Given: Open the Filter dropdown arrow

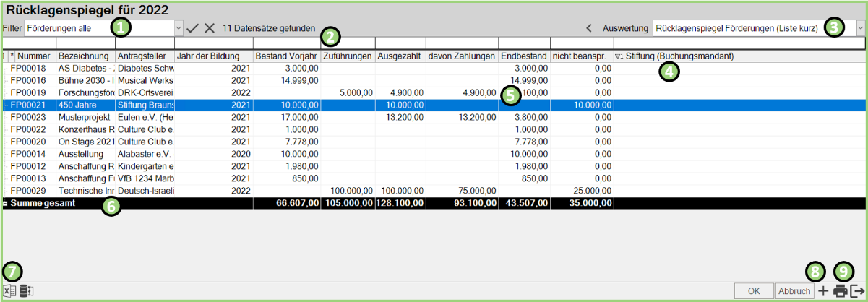Looking at the screenshot, I should (x=179, y=28).
